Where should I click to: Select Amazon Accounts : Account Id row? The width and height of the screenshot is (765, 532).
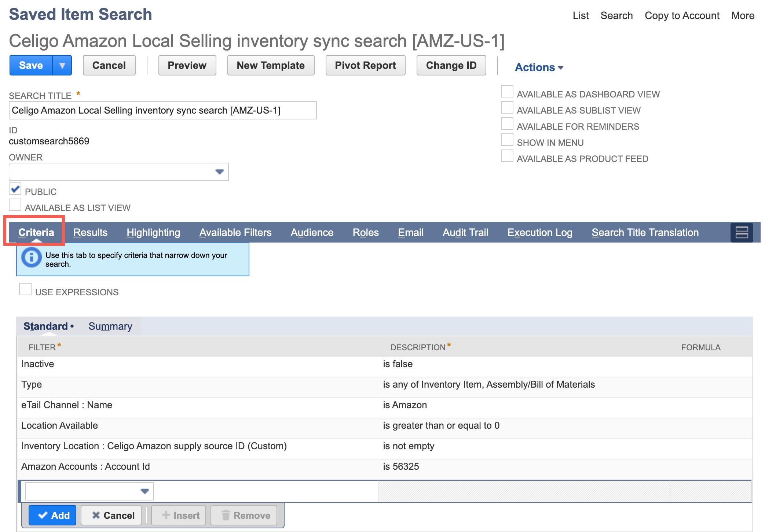coord(384,469)
